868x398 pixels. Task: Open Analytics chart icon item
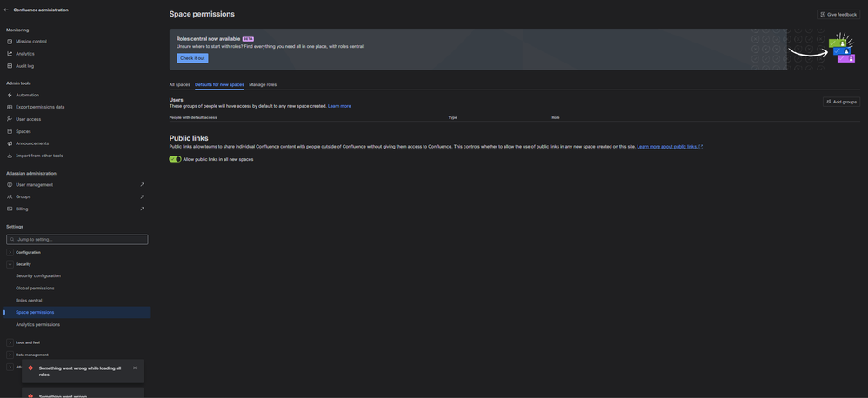[x=25, y=54]
